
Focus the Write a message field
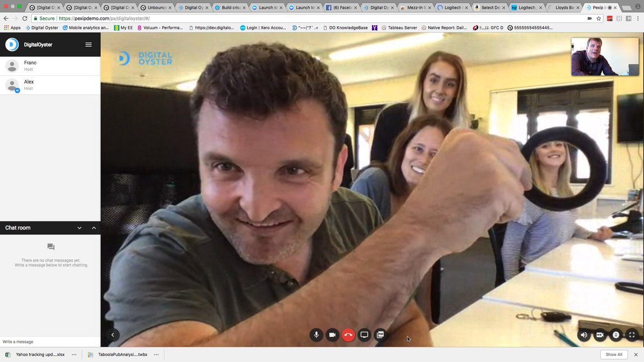(50, 342)
